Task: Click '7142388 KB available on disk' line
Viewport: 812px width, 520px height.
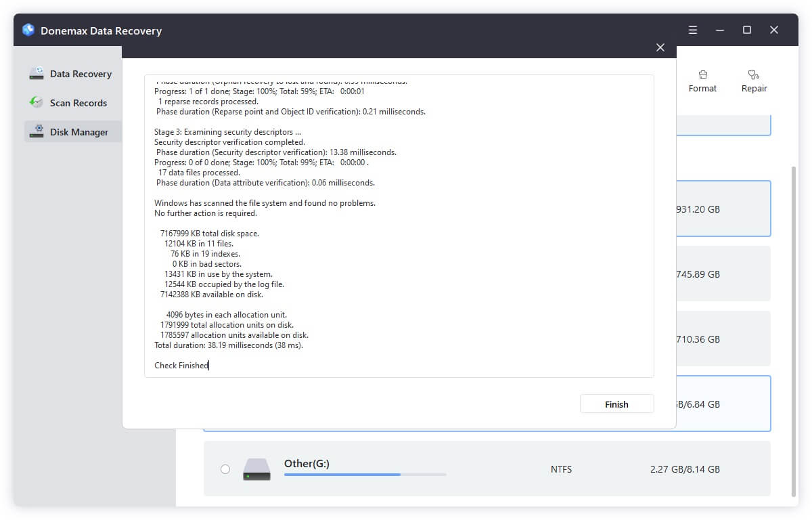Action: [x=212, y=295]
